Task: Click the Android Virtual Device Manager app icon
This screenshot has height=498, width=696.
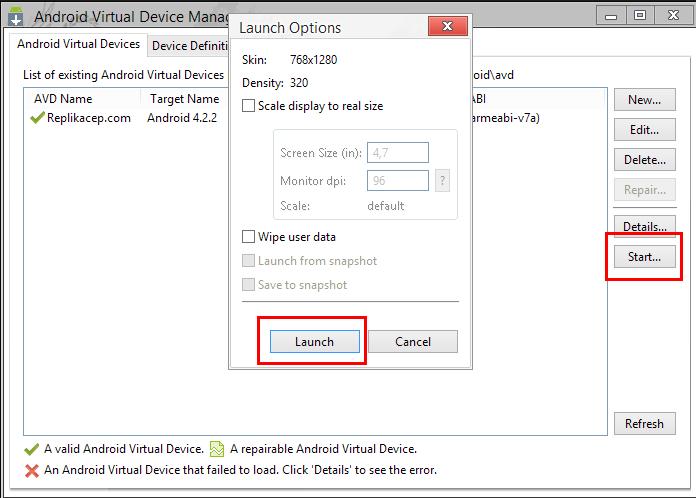Action: (x=15, y=15)
